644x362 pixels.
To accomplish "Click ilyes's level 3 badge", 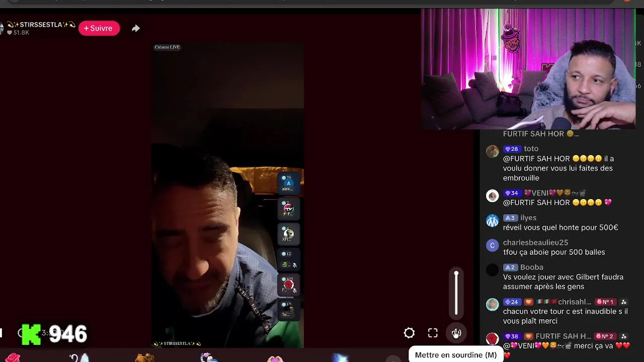I will (x=510, y=218).
